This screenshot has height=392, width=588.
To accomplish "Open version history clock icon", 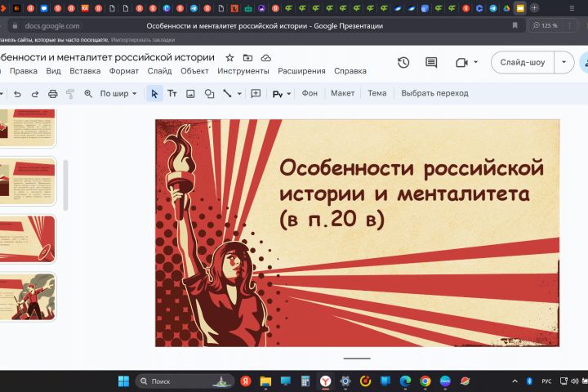I will (x=403, y=63).
